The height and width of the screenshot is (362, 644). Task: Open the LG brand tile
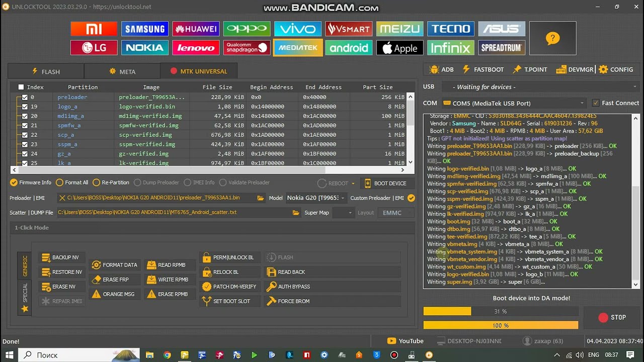point(94,48)
